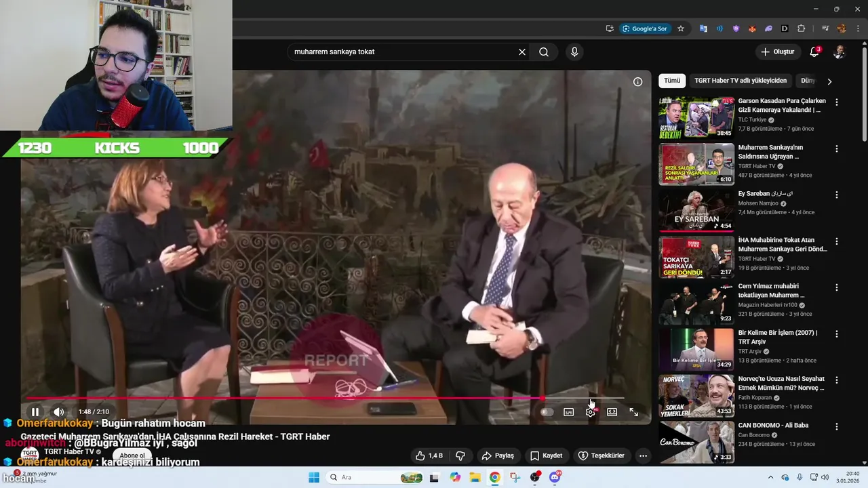
Task: Select the partially visible Dünya chip
Action: coord(807,81)
